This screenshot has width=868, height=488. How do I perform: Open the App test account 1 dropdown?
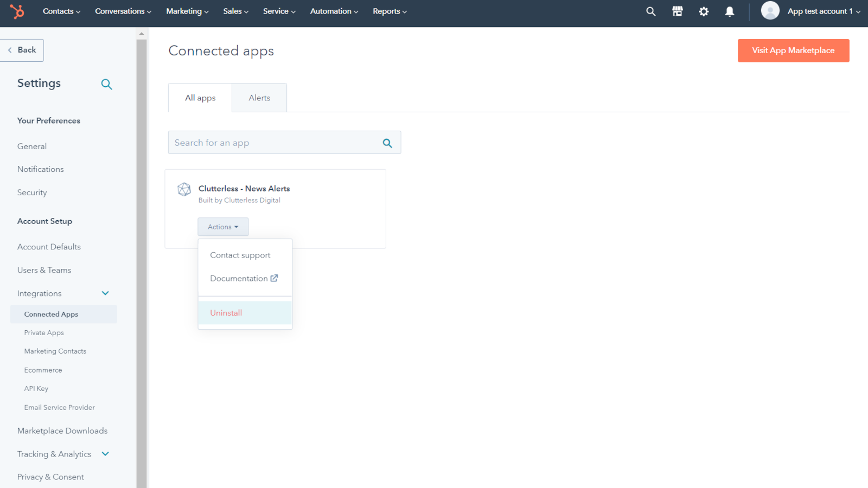pos(824,11)
